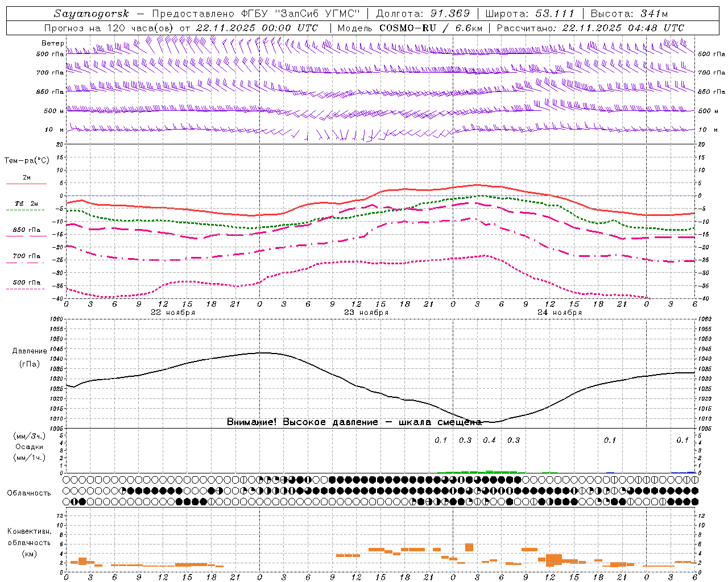
Task: Click the '500 гПа' temperature legend label
Action: point(26,282)
